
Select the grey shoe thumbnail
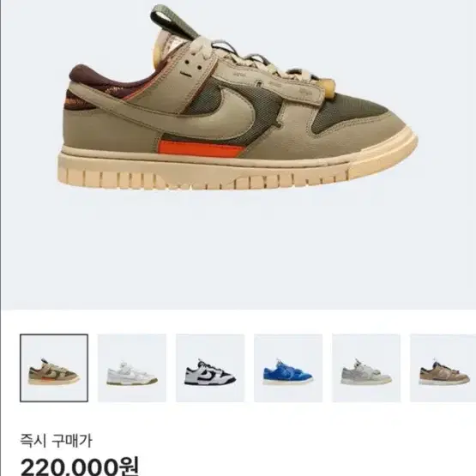coord(366,368)
